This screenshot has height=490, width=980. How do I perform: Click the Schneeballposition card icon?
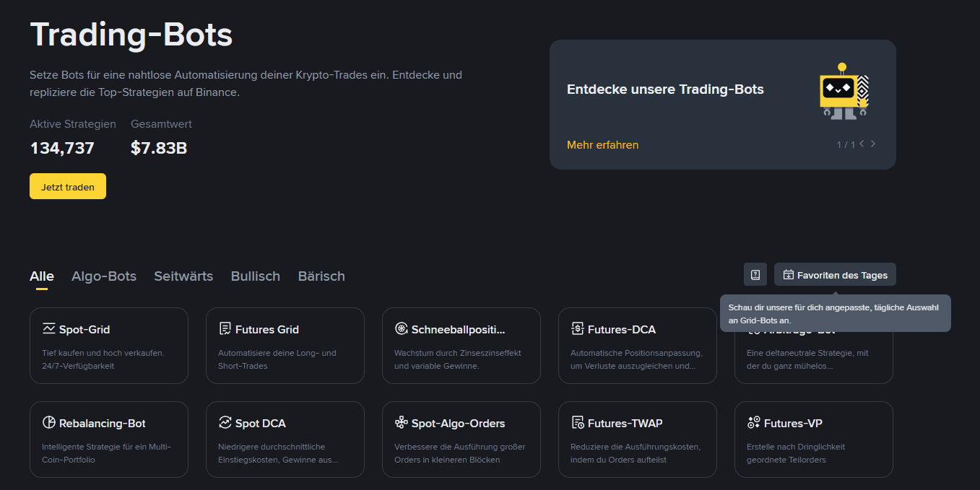click(401, 329)
